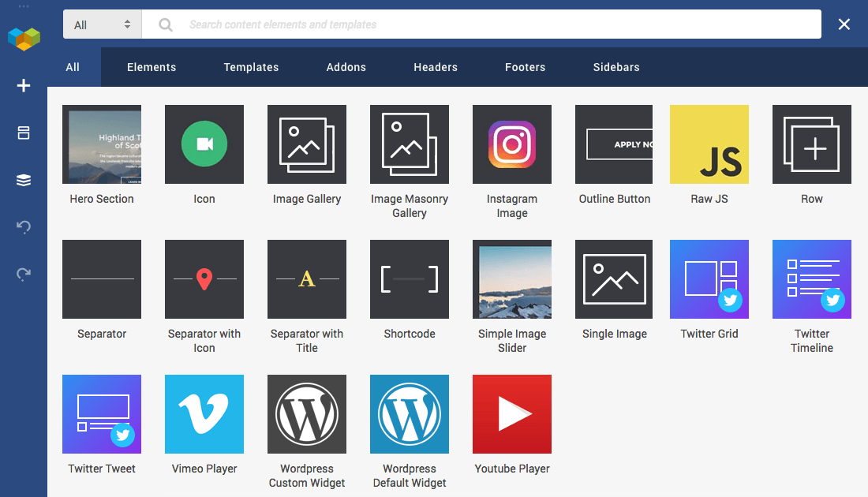The image size is (868, 497).
Task: Click the 'Outline Button' label text
Action: coord(615,200)
